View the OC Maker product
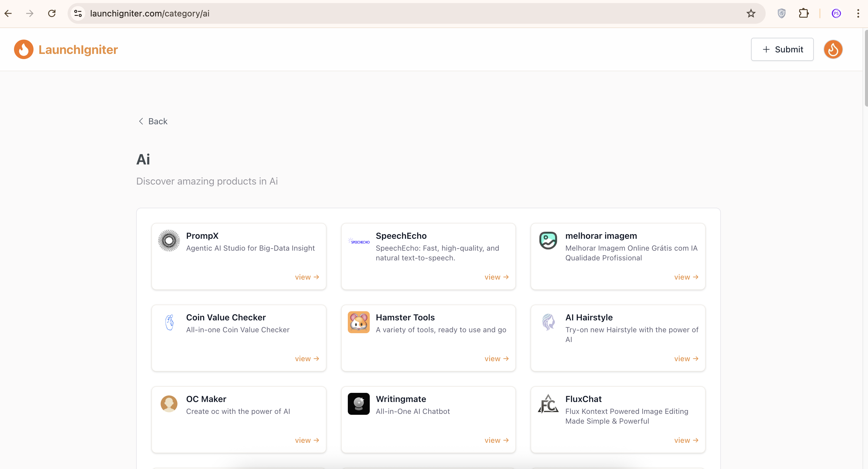Image resolution: width=868 pixels, height=469 pixels. [x=307, y=440]
